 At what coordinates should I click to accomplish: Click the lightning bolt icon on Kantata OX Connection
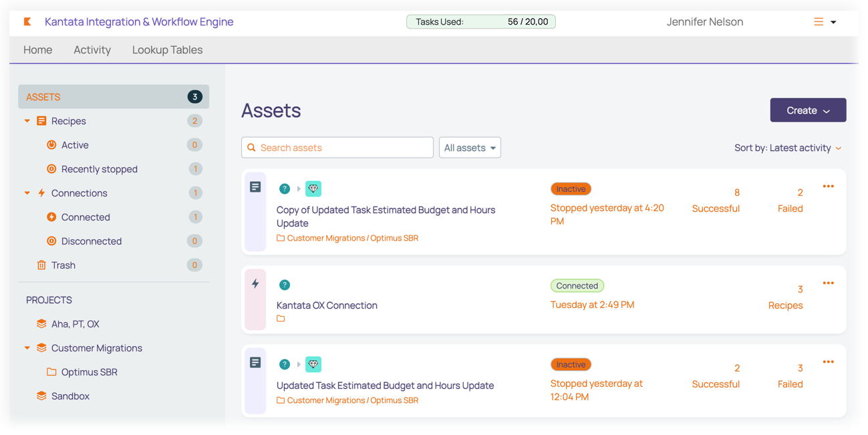click(x=255, y=284)
